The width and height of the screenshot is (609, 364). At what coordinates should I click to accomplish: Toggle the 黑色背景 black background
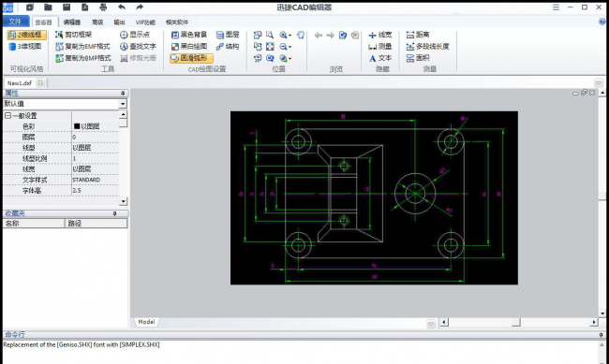pyautogui.click(x=189, y=35)
